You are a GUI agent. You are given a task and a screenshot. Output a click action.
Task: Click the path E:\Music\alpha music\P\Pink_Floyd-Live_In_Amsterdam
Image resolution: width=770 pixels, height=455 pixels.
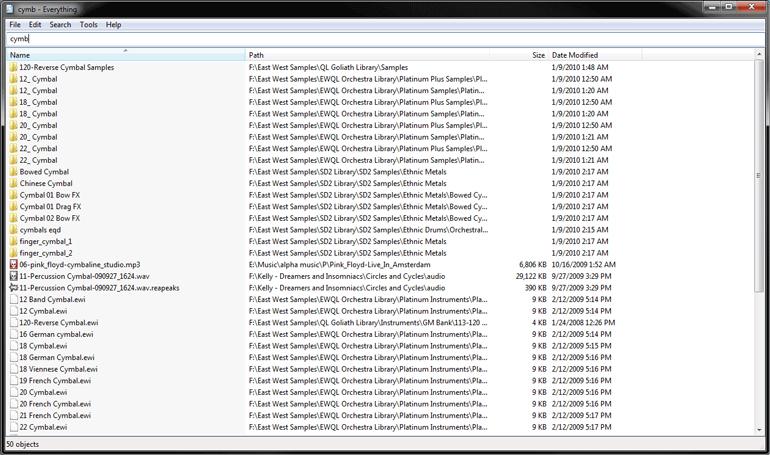coord(340,265)
